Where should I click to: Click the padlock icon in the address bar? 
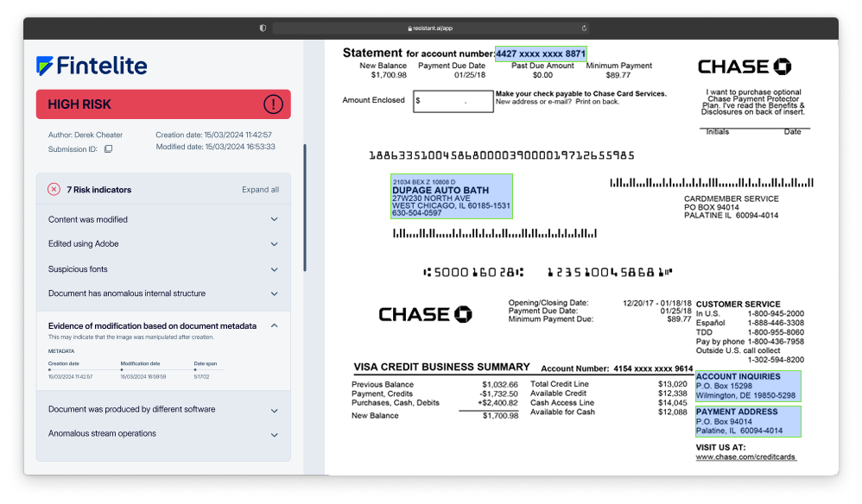pos(409,28)
